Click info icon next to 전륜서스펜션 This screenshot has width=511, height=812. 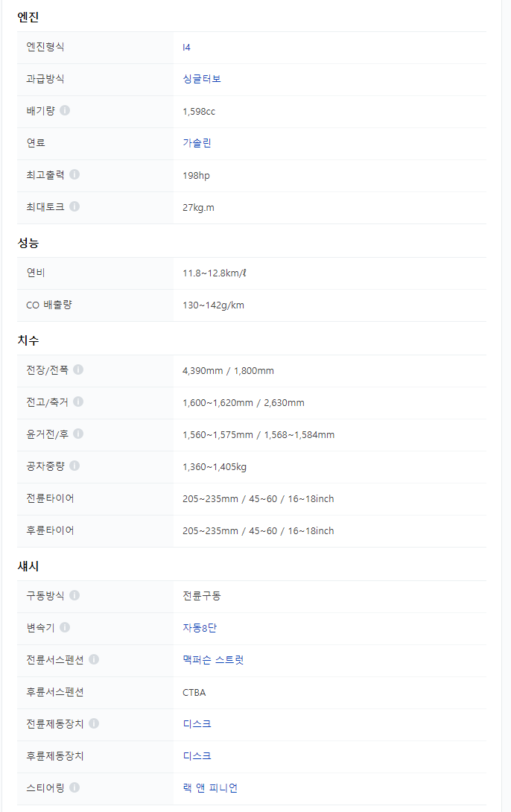[94, 659]
